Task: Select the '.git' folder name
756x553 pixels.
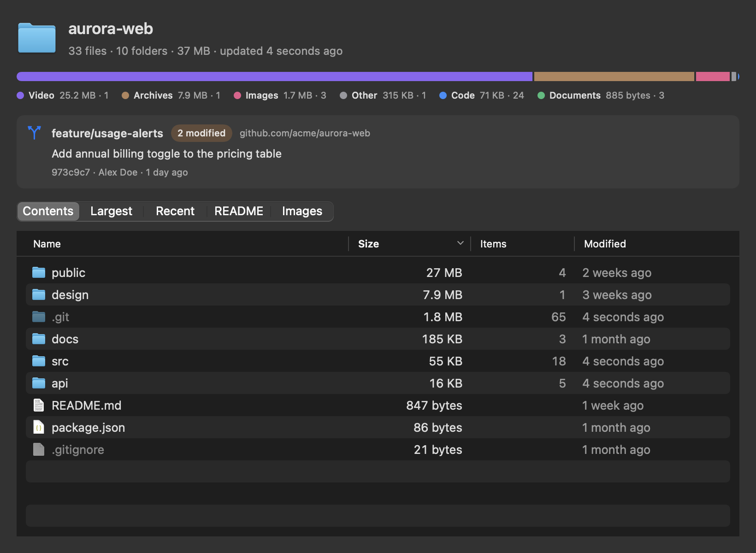Action: [60, 317]
